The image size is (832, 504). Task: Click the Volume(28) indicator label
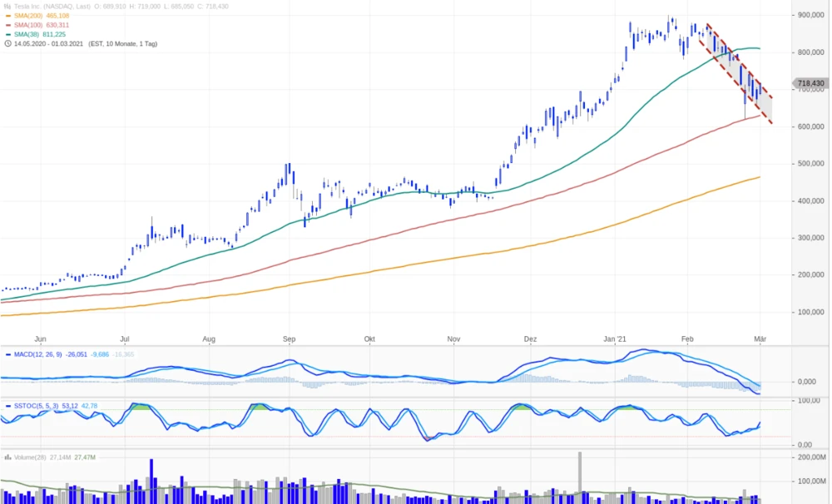pyautogui.click(x=30, y=457)
